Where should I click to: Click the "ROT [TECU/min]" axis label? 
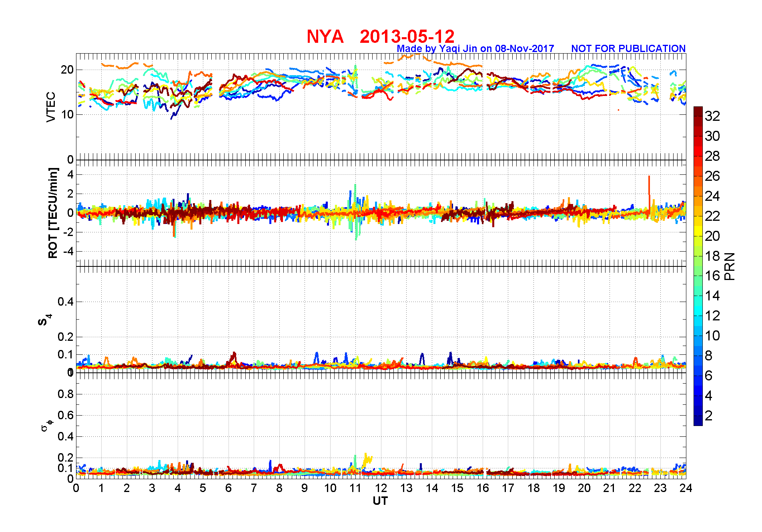click(53, 213)
